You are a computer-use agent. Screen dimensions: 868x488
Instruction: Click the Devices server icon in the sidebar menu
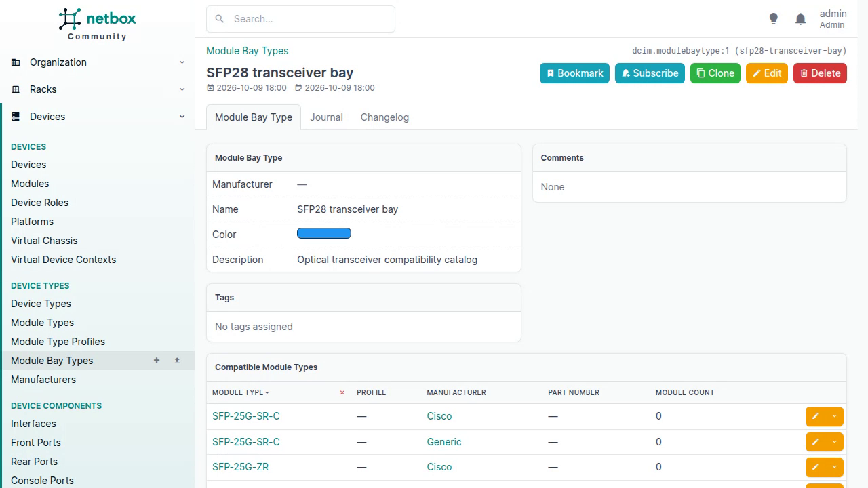[x=16, y=117]
